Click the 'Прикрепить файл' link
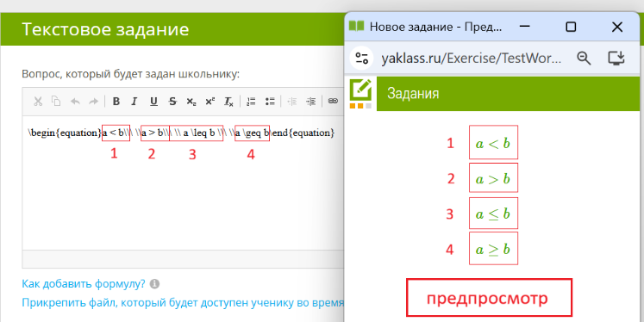Screen dimensions: 644x322 pos(183,303)
